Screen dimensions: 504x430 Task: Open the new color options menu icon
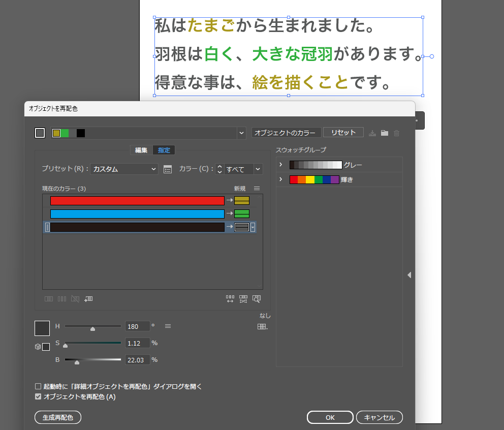(257, 188)
